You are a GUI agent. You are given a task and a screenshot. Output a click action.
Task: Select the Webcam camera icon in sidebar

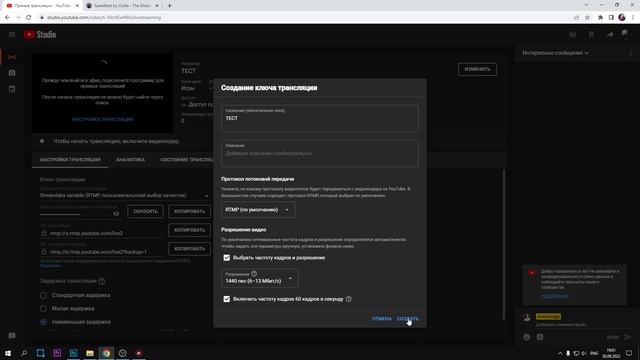12,73
